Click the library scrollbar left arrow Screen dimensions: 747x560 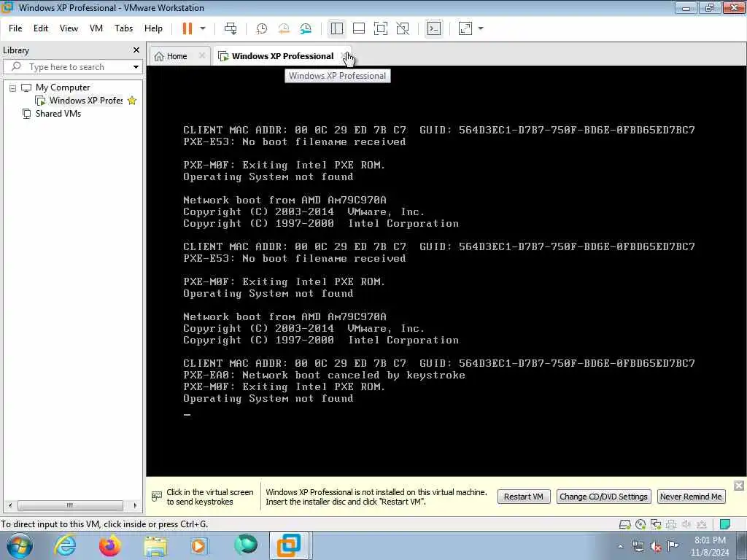10,505
